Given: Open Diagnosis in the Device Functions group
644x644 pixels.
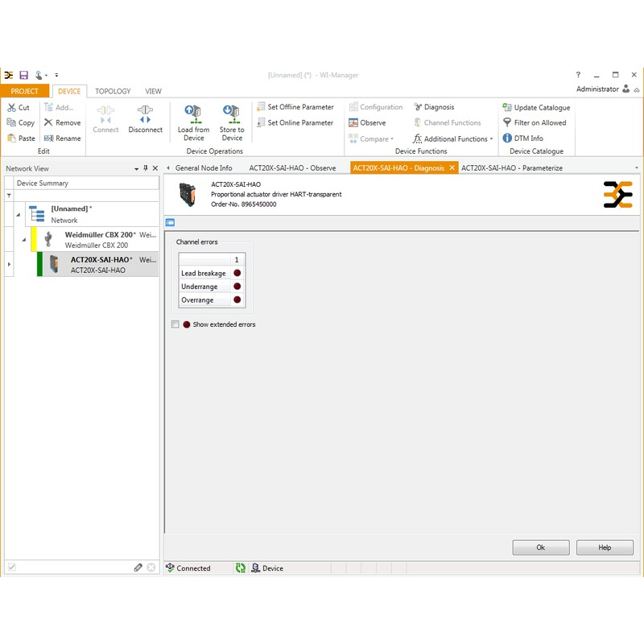Looking at the screenshot, I should [x=434, y=107].
